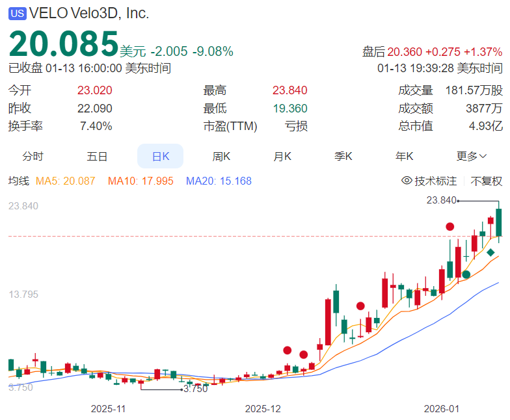Click the green diamond marker on chart
This screenshot has height=420, width=510.
(490, 252)
